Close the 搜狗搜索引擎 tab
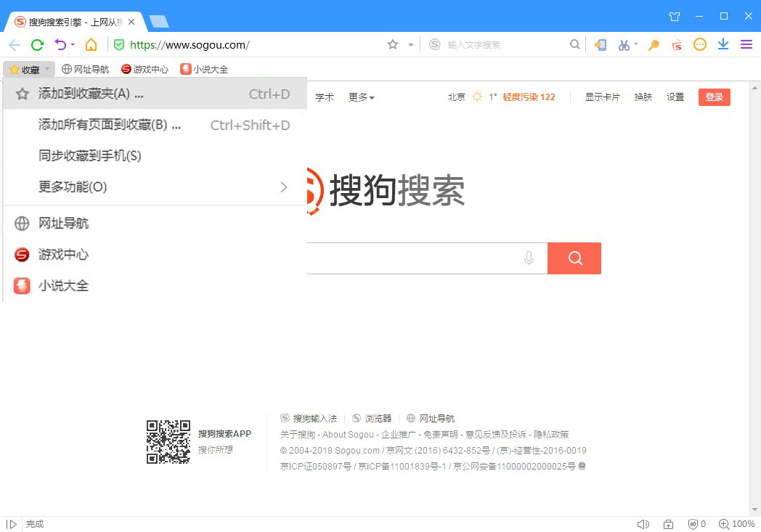Image resolution: width=761 pixels, height=532 pixels. [x=131, y=22]
